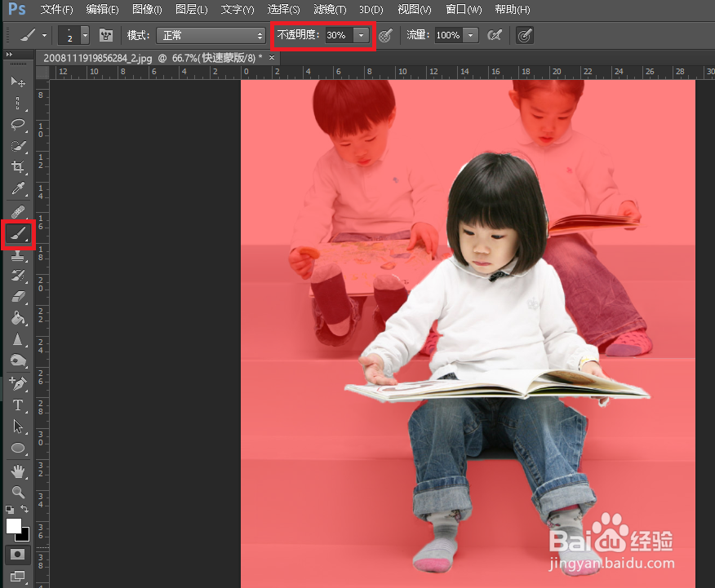The image size is (715, 588).
Task: Select the Sponge/Dodge tool
Action: [18, 360]
